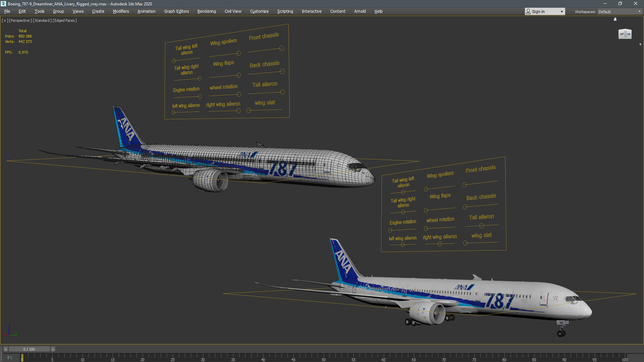Open the Animation menu

(146, 11)
